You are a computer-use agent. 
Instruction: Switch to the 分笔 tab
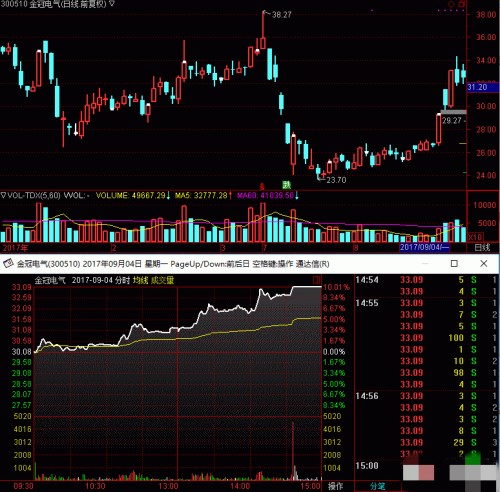pyautogui.click(x=377, y=486)
